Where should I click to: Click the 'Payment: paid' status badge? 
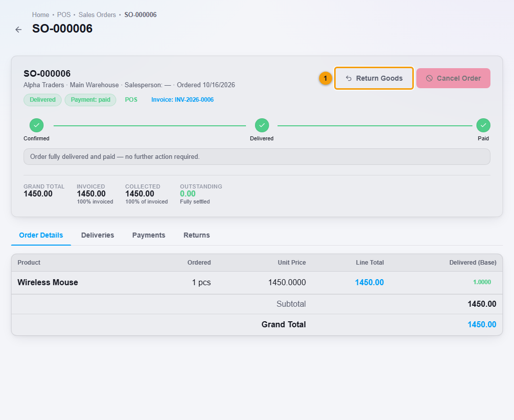pyautogui.click(x=91, y=100)
